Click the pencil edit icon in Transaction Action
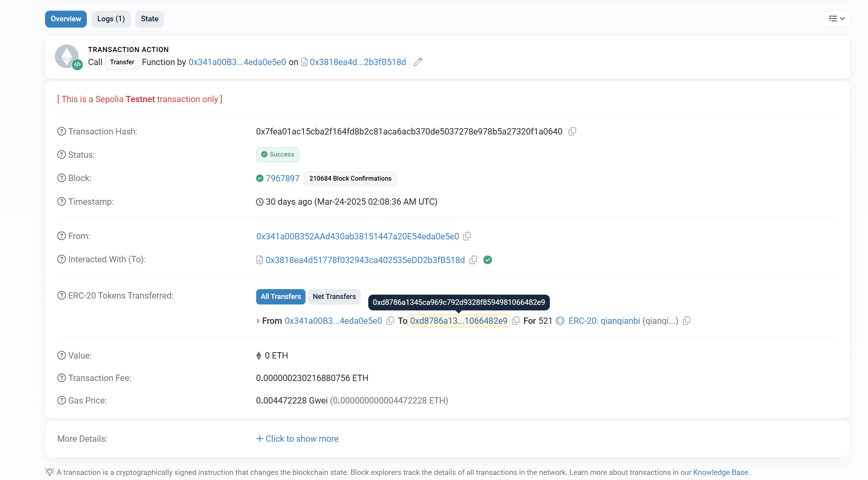 click(418, 62)
